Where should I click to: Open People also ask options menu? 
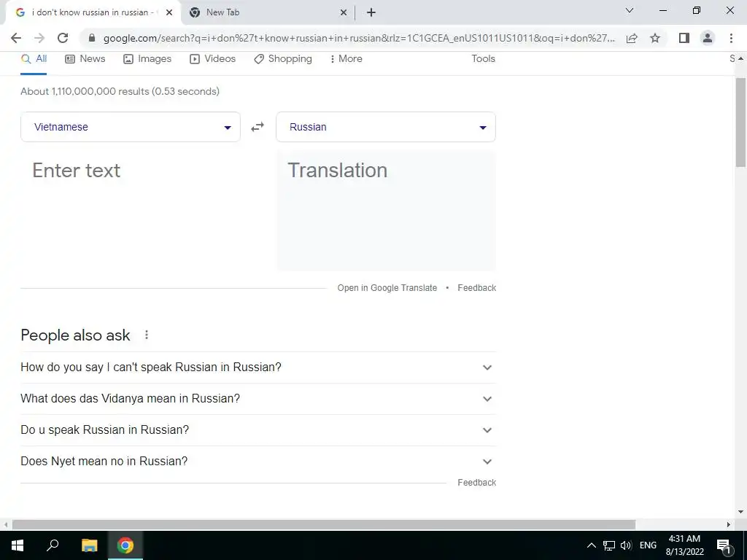click(147, 335)
